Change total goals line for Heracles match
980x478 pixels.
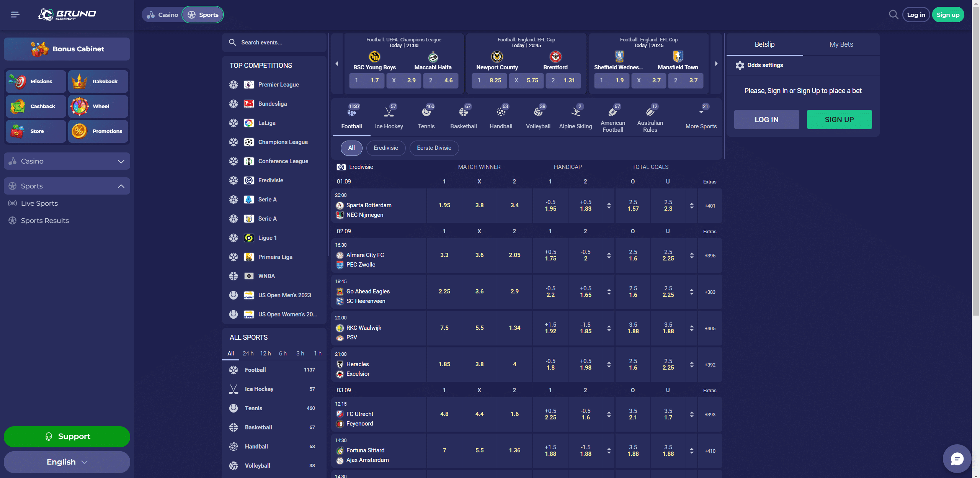pyautogui.click(x=691, y=365)
